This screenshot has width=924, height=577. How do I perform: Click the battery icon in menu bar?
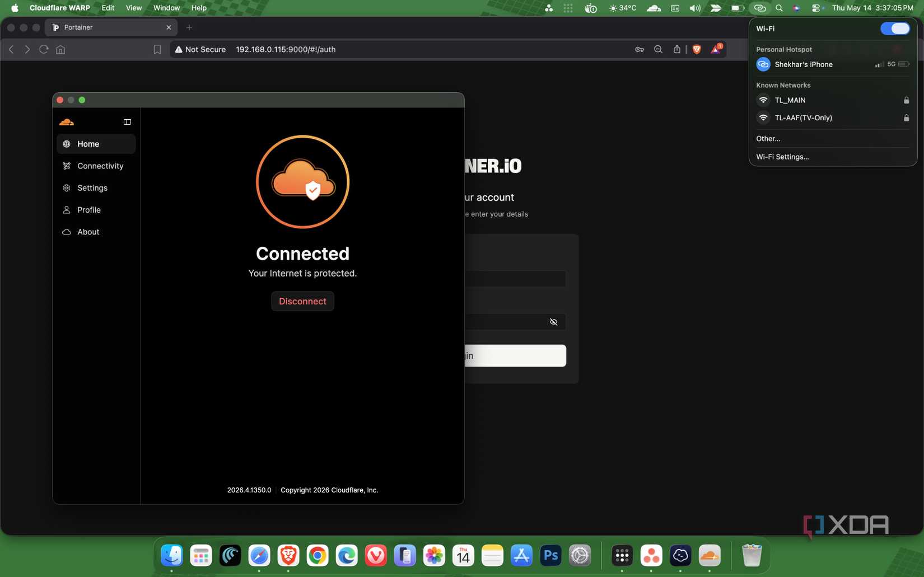click(x=738, y=8)
